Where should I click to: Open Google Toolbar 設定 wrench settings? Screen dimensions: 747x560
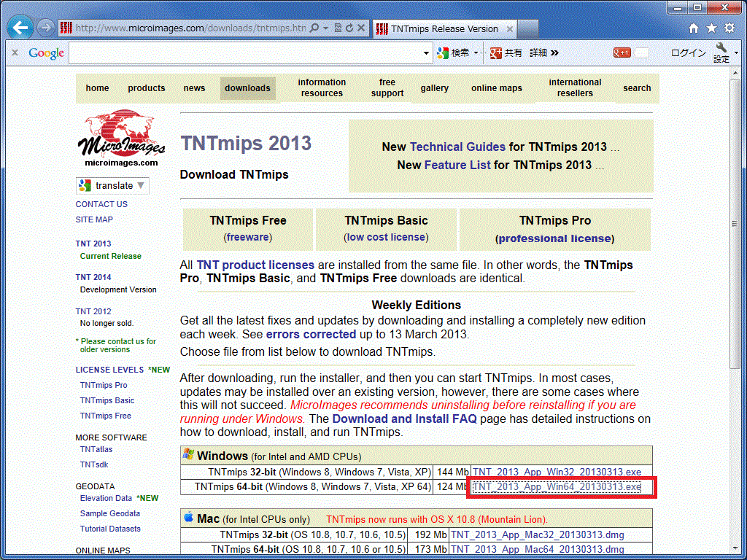[721, 52]
